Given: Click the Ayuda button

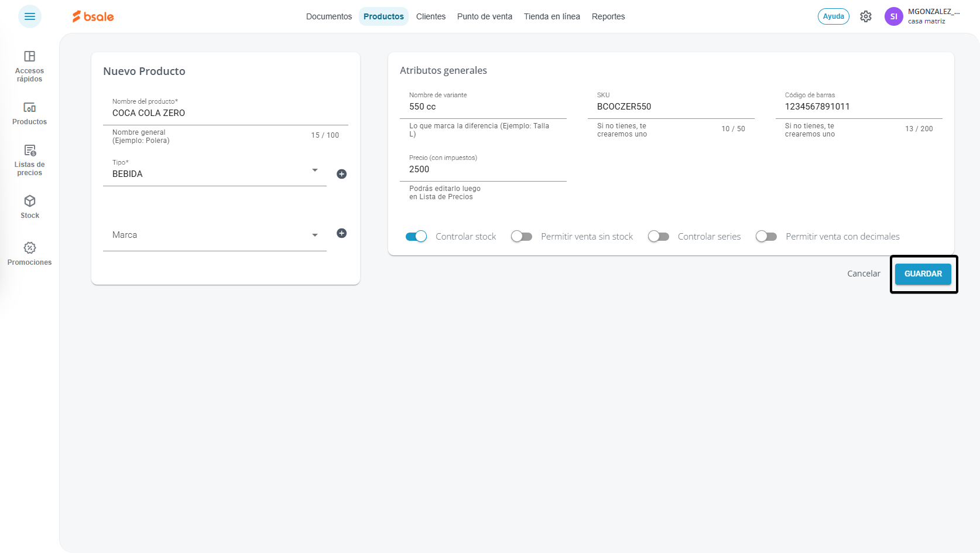Looking at the screenshot, I should pos(834,16).
